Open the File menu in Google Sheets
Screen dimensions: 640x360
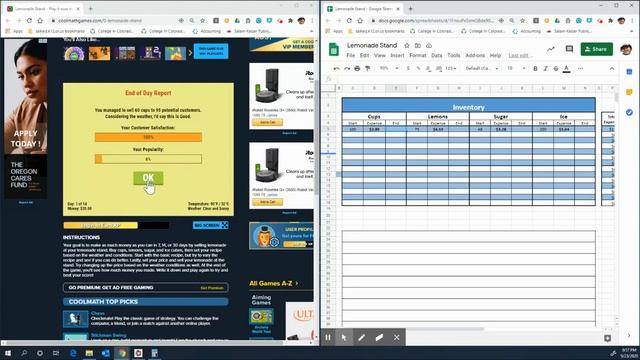(x=350, y=55)
